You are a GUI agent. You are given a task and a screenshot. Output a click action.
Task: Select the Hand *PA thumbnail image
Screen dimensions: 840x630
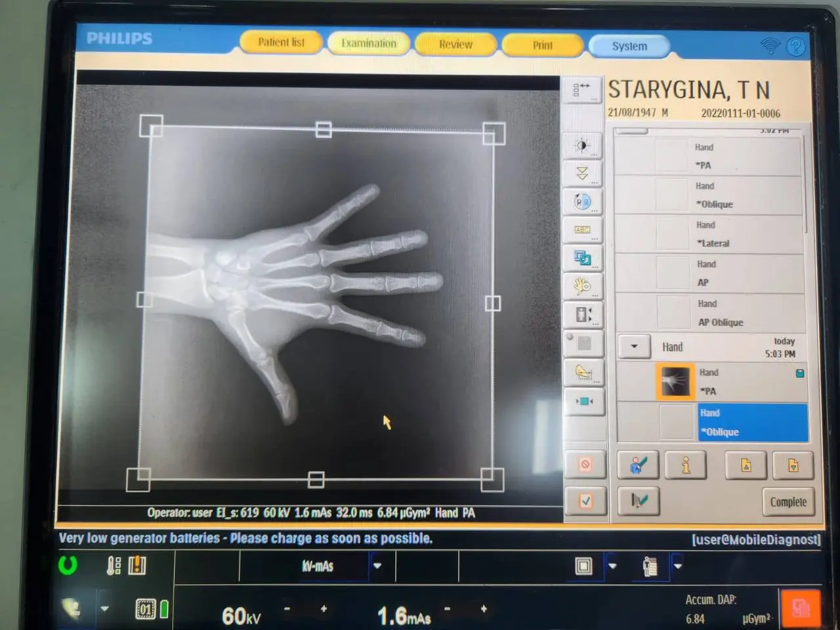(x=675, y=381)
